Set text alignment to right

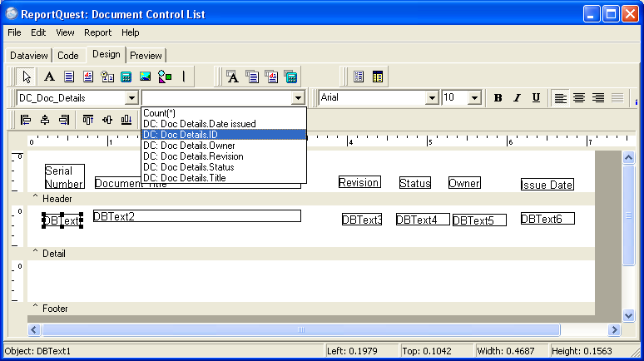point(598,98)
